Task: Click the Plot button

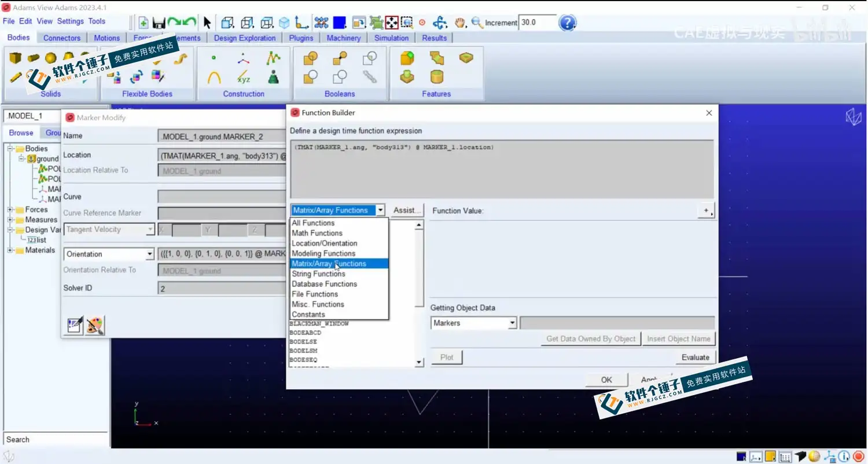Action: coord(447,358)
